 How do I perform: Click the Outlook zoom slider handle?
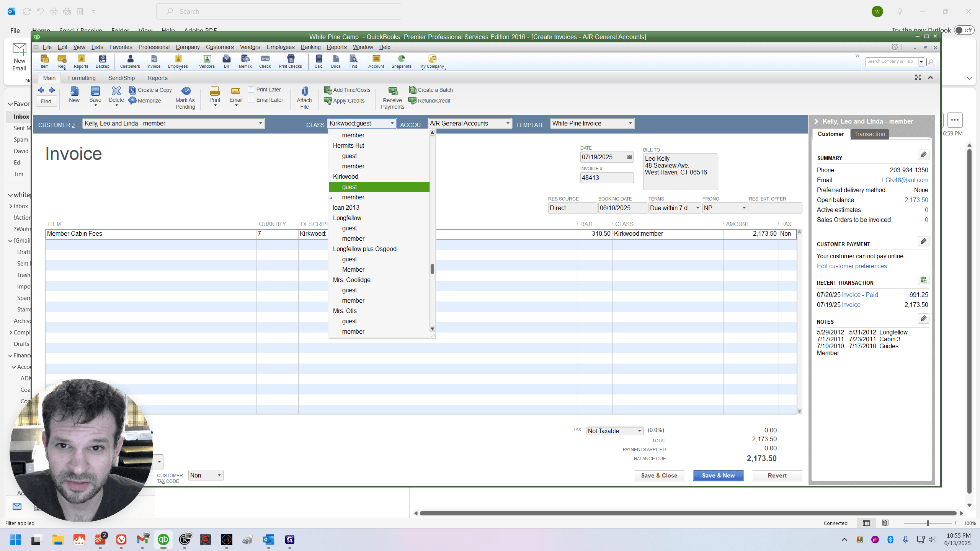(x=928, y=523)
